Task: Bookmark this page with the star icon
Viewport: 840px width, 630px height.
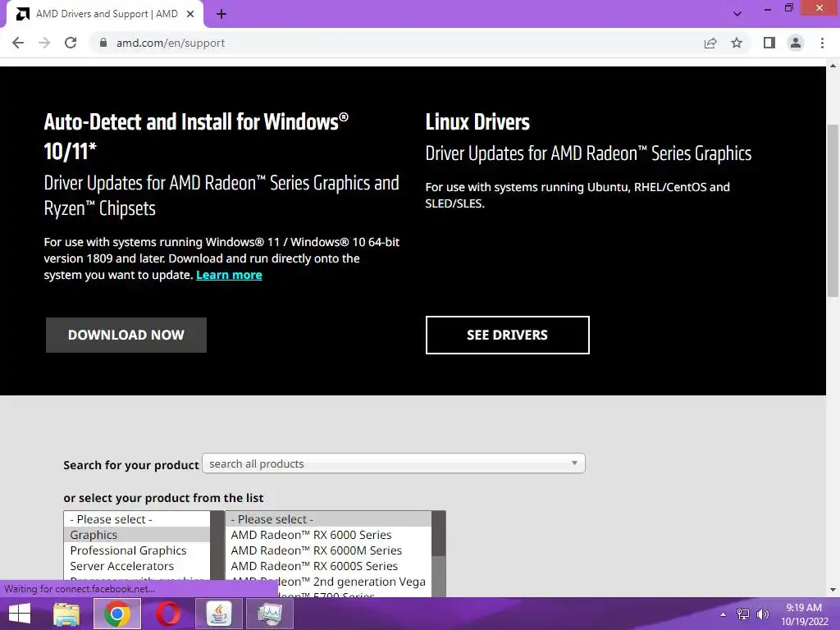Action: tap(737, 43)
